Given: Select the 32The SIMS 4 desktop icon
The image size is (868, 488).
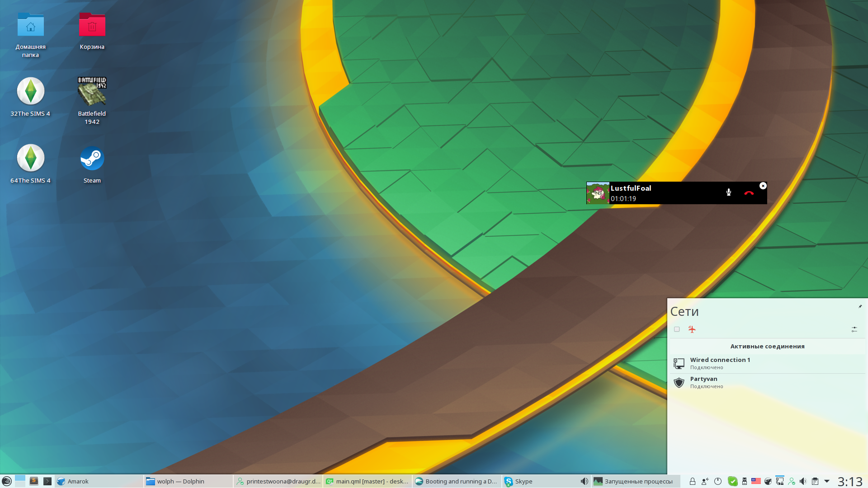Looking at the screenshot, I should coord(30,97).
